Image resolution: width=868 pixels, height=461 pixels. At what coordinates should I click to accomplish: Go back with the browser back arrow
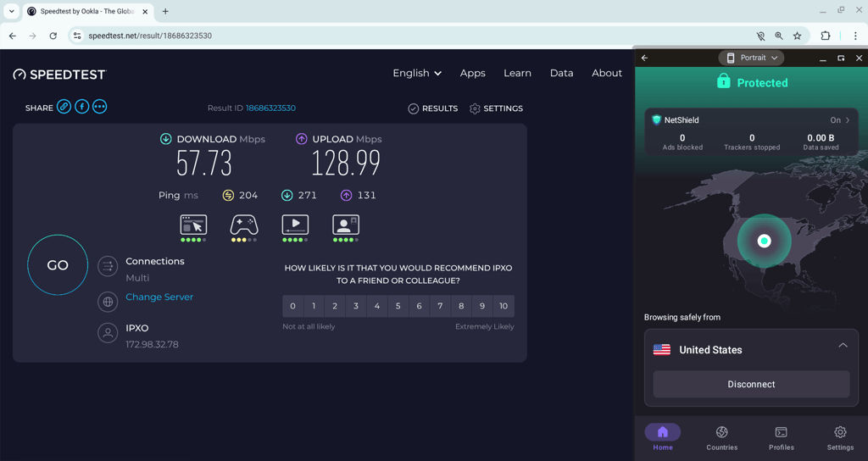[12, 36]
